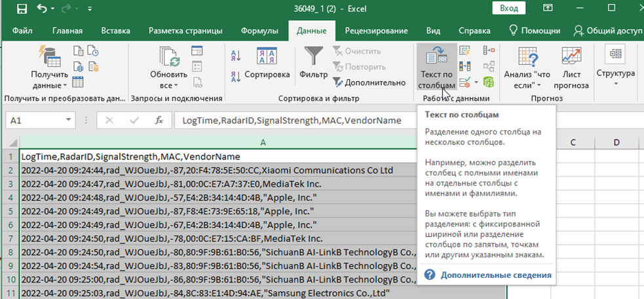The height and width of the screenshot is (299, 644).
Task: Open ribbon display options icon
Action: 547,8
